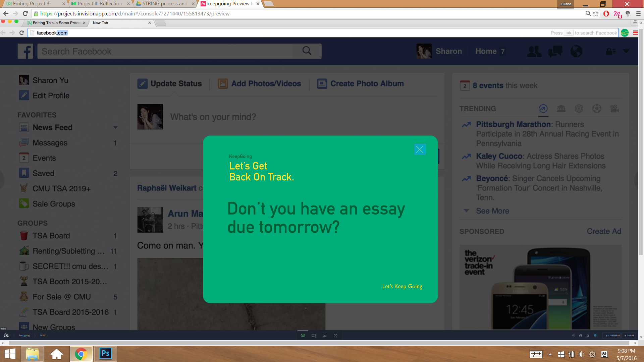Screen dimensions: 644x362
Task: Click the InVision settings gear icon
Action: pyautogui.click(x=588, y=336)
